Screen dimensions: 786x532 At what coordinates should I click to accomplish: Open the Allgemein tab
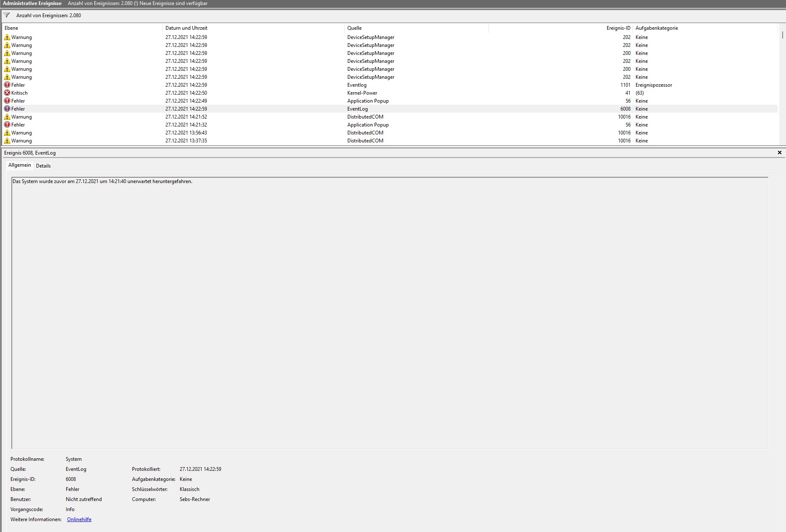click(20, 165)
